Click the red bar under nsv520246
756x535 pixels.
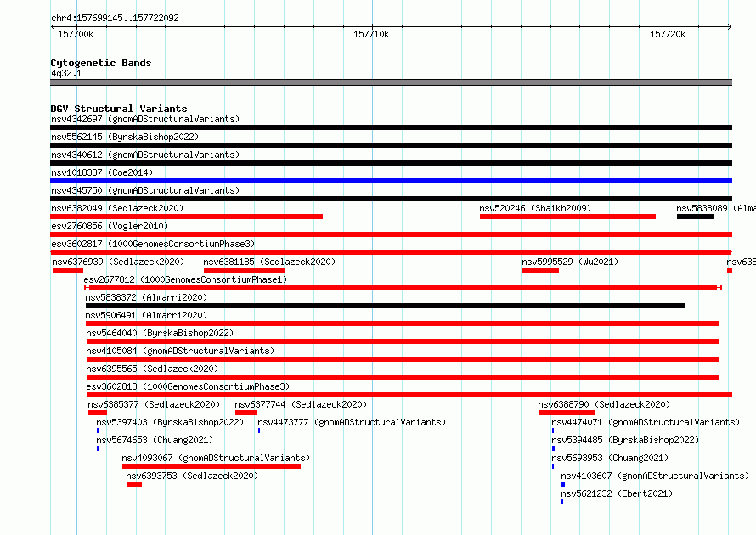[x=567, y=217]
